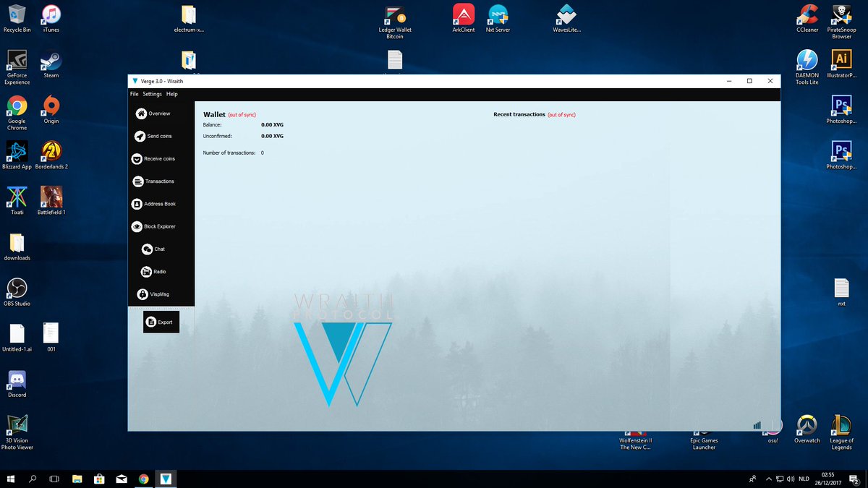
Task: Select the Untitled-1.ai file icon
Action: click(17, 338)
